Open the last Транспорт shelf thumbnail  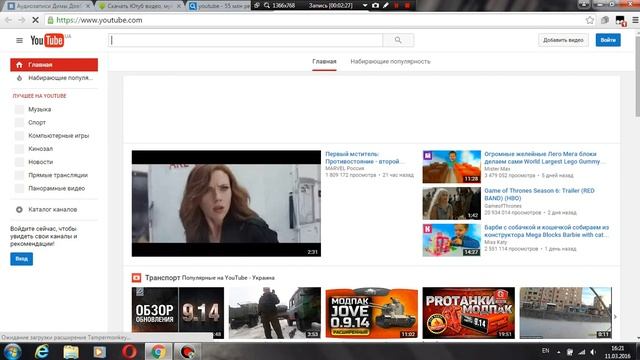click(565, 313)
